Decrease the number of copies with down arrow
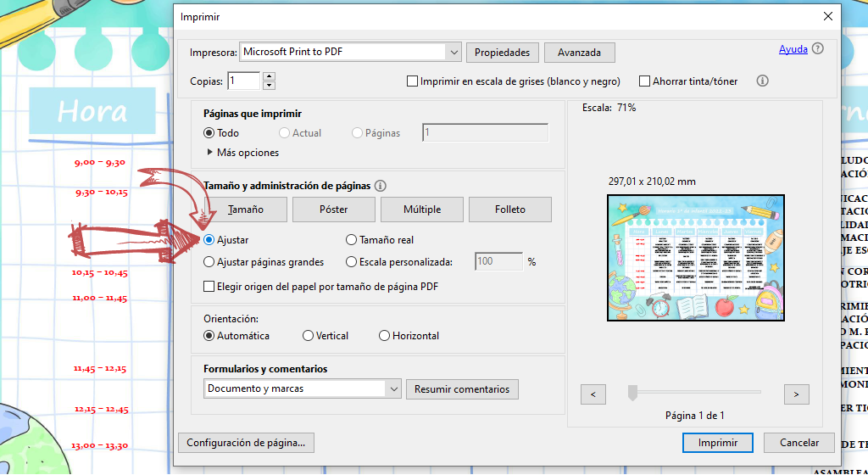 [270, 86]
